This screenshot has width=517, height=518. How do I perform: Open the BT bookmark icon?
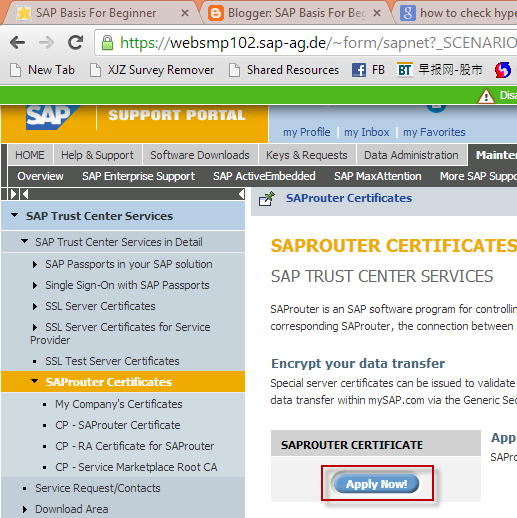click(405, 70)
